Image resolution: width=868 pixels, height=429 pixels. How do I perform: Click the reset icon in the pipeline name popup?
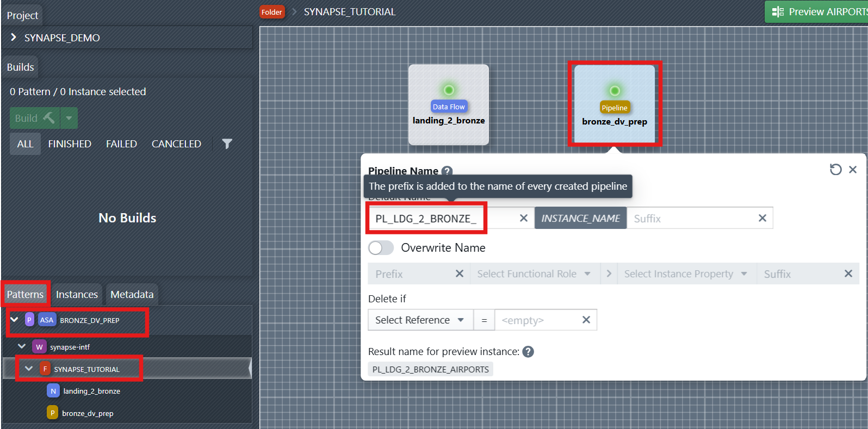pyautogui.click(x=835, y=170)
